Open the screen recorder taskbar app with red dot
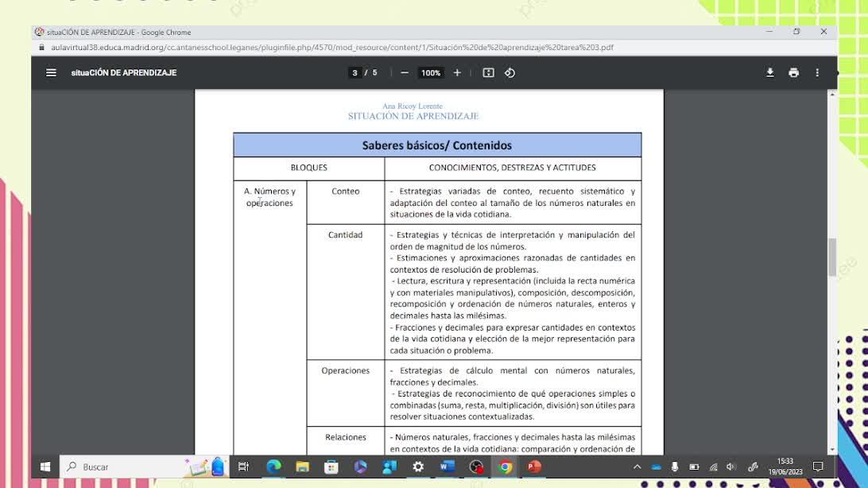Screen dimensions: 868x488 [476, 467]
